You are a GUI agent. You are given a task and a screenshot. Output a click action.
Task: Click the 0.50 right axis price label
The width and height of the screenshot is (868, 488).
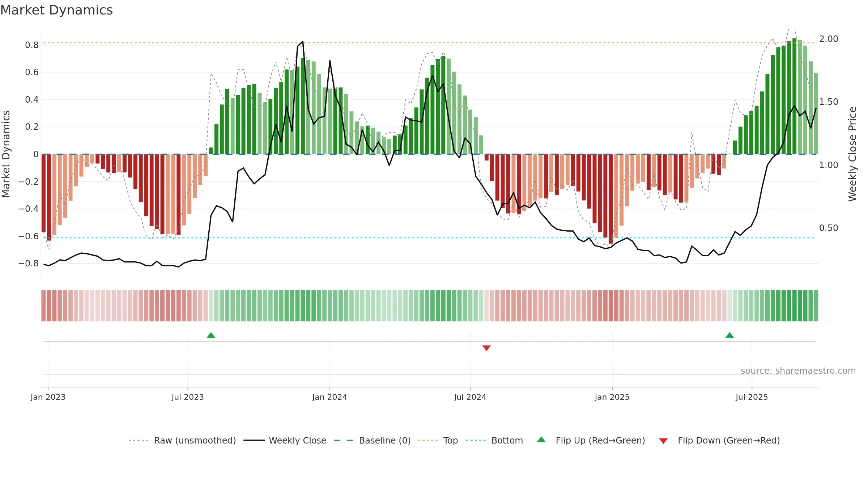(x=829, y=228)
